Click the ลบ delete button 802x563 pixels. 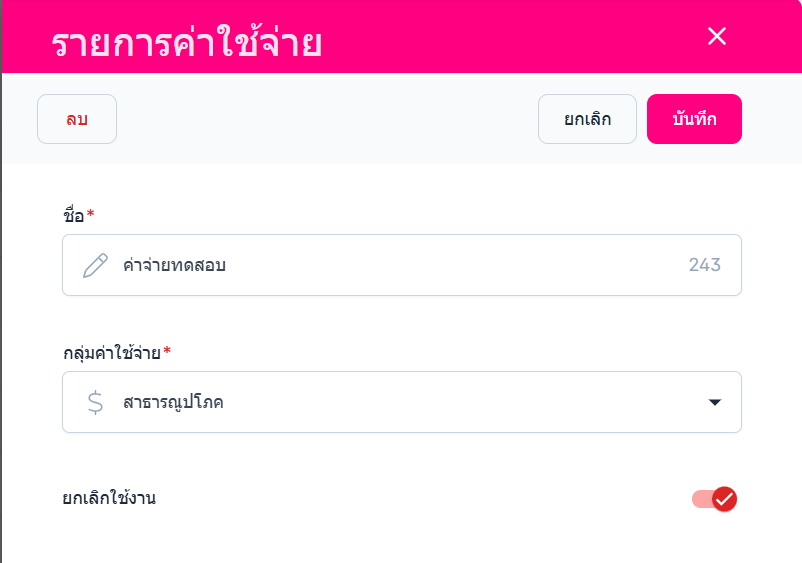click(x=77, y=119)
